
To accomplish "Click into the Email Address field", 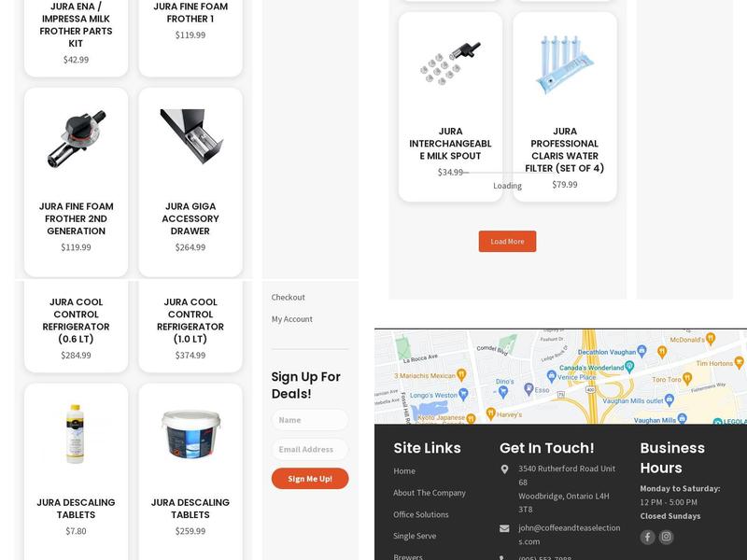I will 310,449.
